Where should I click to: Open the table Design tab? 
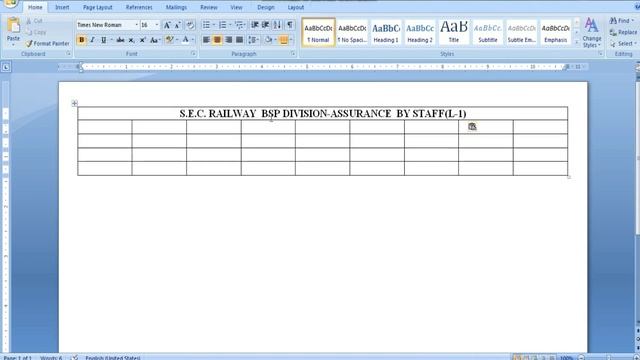pos(266,7)
